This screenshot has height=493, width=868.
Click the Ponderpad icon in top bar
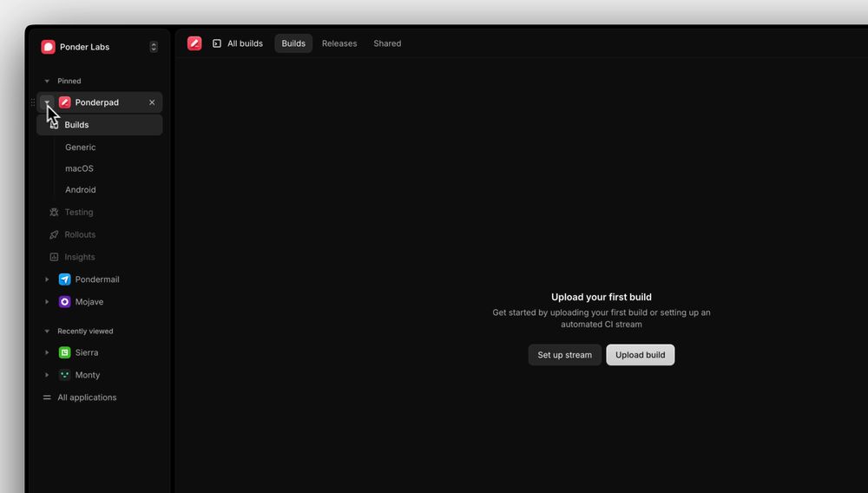click(194, 43)
